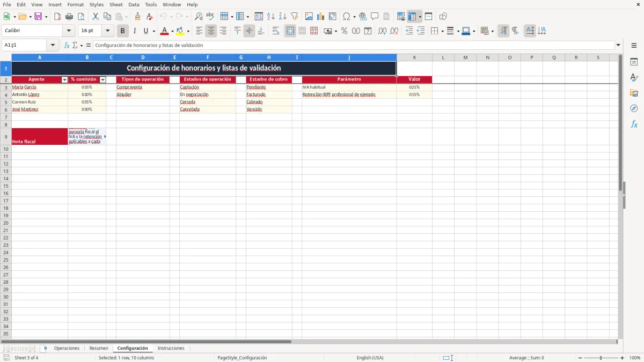Screen dimensions: 644x362
Task: Open the font name dropdown
Action: point(68,31)
